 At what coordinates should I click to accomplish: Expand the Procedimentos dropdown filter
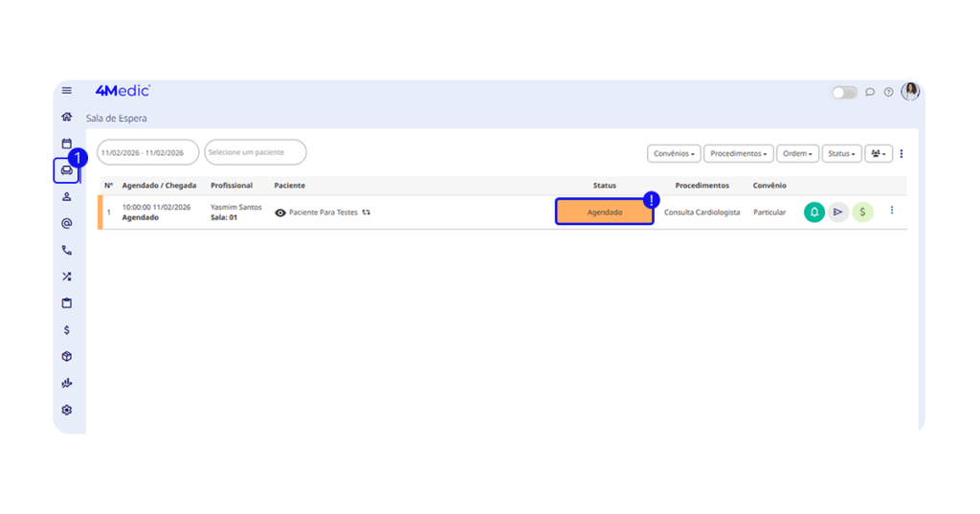738,153
